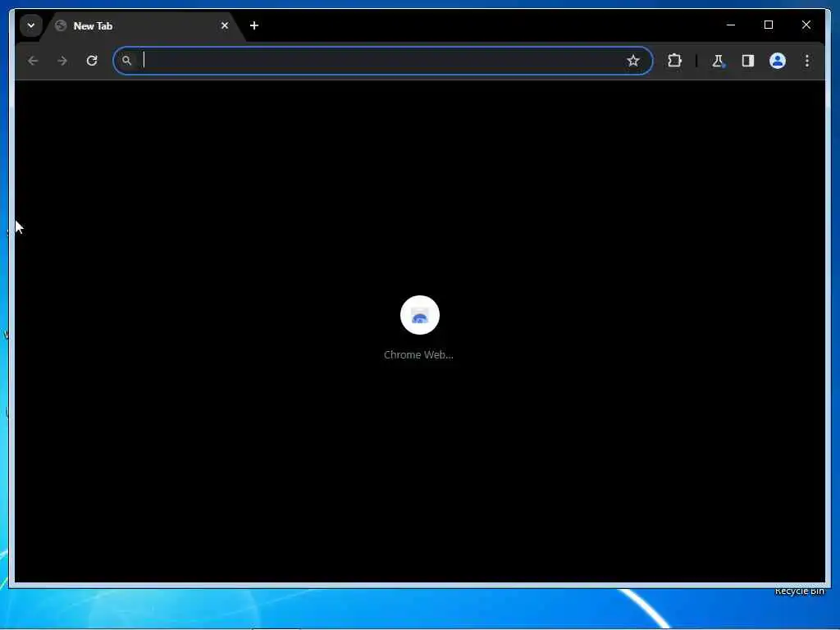Image resolution: width=840 pixels, height=630 pixels.
Task: Select the Recycle Bin on desktop
Action: [799, 591]
